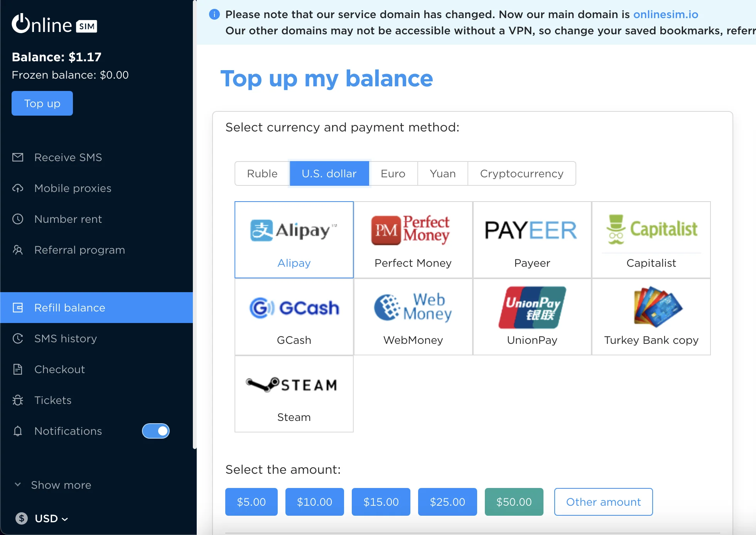Click the SMS history clock icon
756x535 pixels.
coord(18,338)
